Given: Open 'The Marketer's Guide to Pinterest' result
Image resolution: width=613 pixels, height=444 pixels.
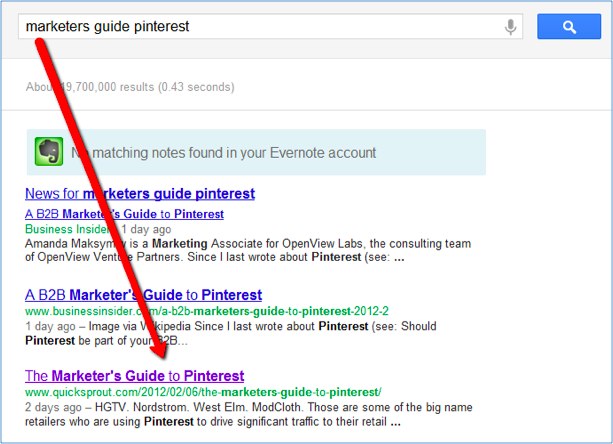Looking at the screenshot, I should [x=134, y=376].
